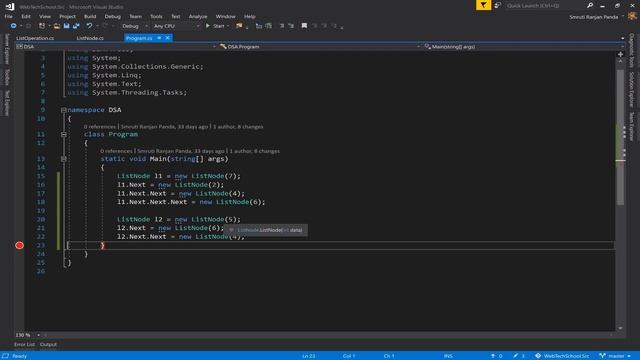Open the Build menu
This screenshot has height=360, width=640.
tap(90, 17)
